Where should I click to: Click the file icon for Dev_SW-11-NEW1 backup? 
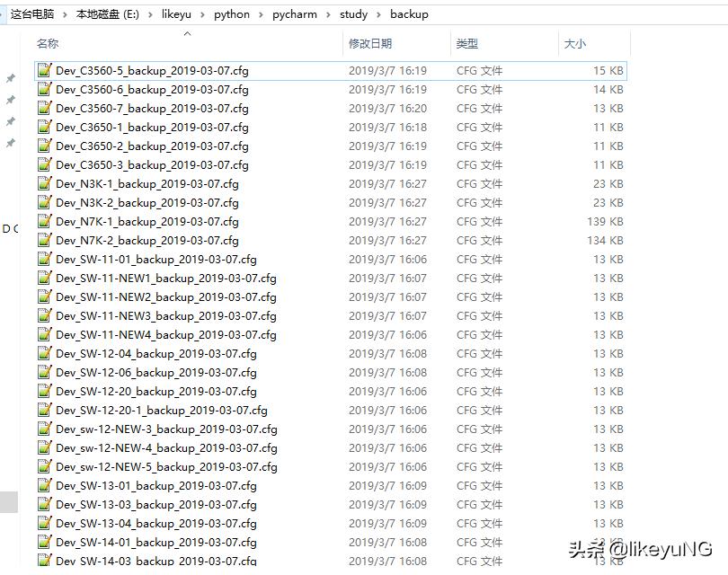pos(45,278)
